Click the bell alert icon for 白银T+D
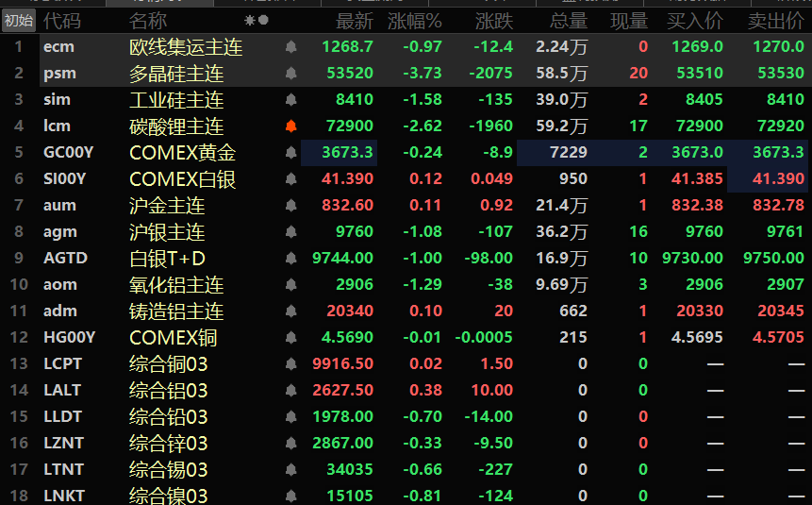This screenshot has height=505, width=812. click(291, 259)
